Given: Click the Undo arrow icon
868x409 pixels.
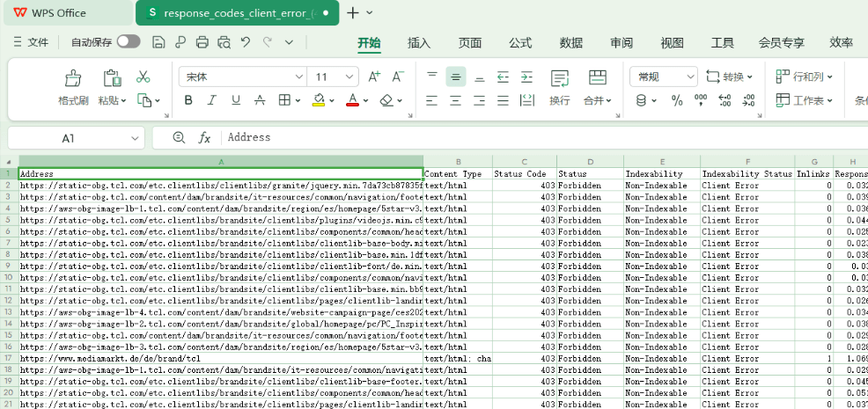Looking at the screenshot, I should tap(246, 42).
